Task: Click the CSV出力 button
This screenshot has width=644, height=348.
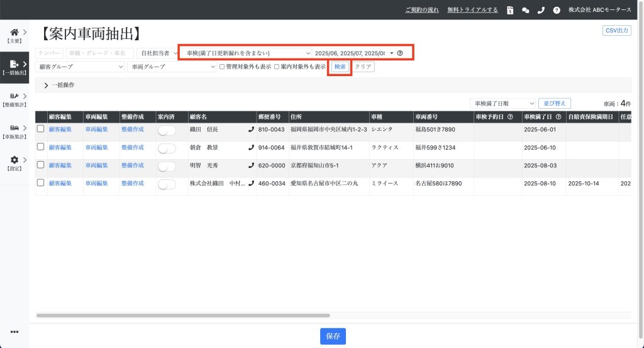Action: [616, 30]
